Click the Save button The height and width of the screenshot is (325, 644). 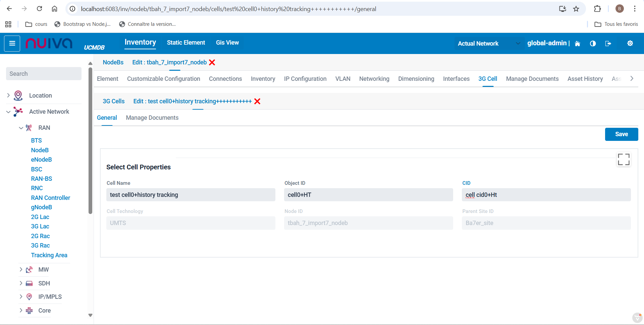(x=621, y=134)
